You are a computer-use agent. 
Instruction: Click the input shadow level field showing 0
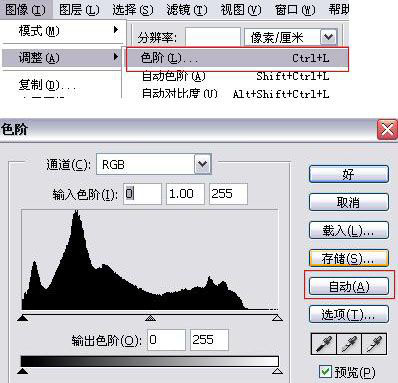click(142, 194)
